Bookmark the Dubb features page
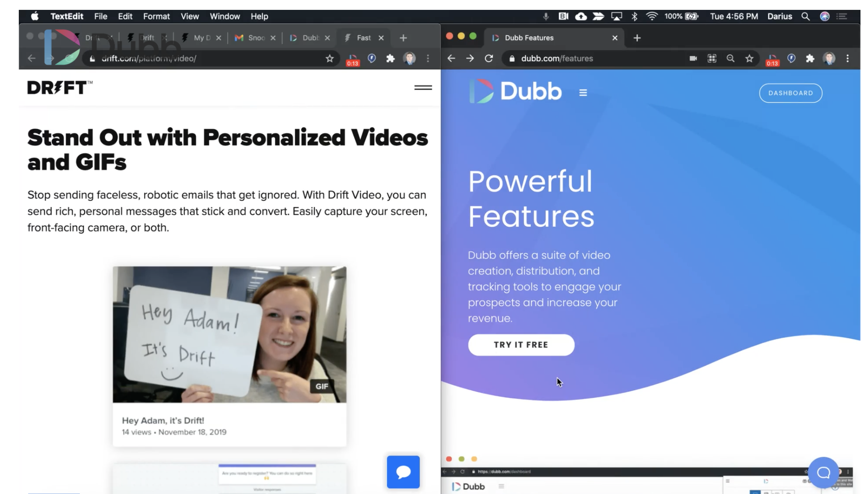This screenshot has height=494, width=868. tap(749, 58)
